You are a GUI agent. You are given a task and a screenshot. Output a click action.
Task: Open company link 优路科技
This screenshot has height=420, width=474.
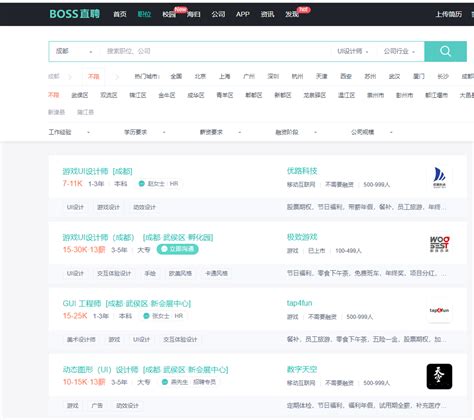click(302, 171)
